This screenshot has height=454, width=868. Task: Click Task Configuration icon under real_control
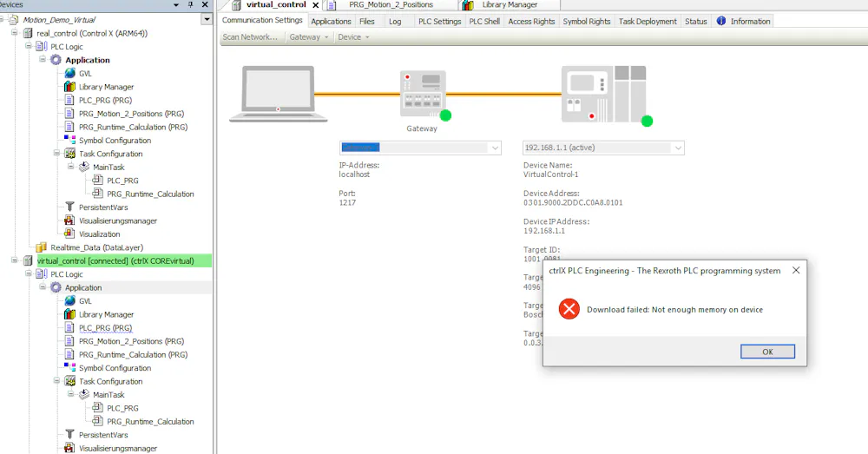[x=69, y=154]
